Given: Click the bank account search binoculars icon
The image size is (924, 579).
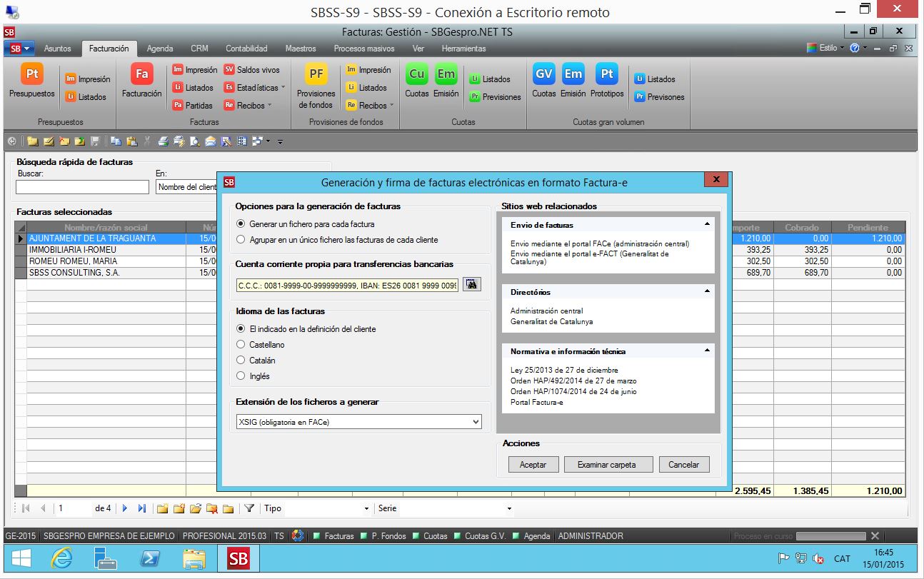Looking at the screenshot, I should tap(472, 284).
